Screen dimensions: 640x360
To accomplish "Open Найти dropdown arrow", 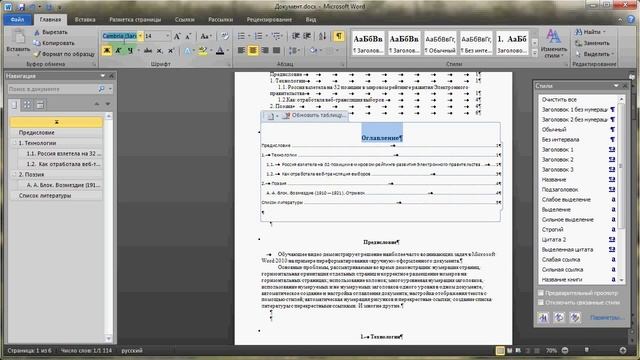I will pyautogui.click(x=604, y=32).
